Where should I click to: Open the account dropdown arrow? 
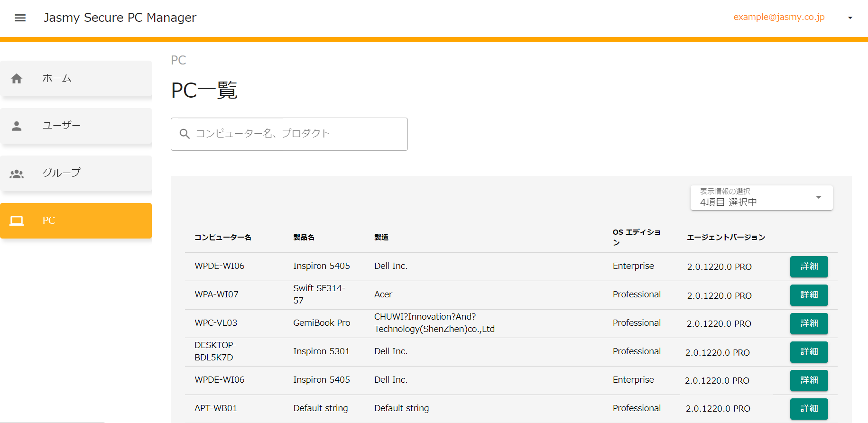(x=850, y=18)
